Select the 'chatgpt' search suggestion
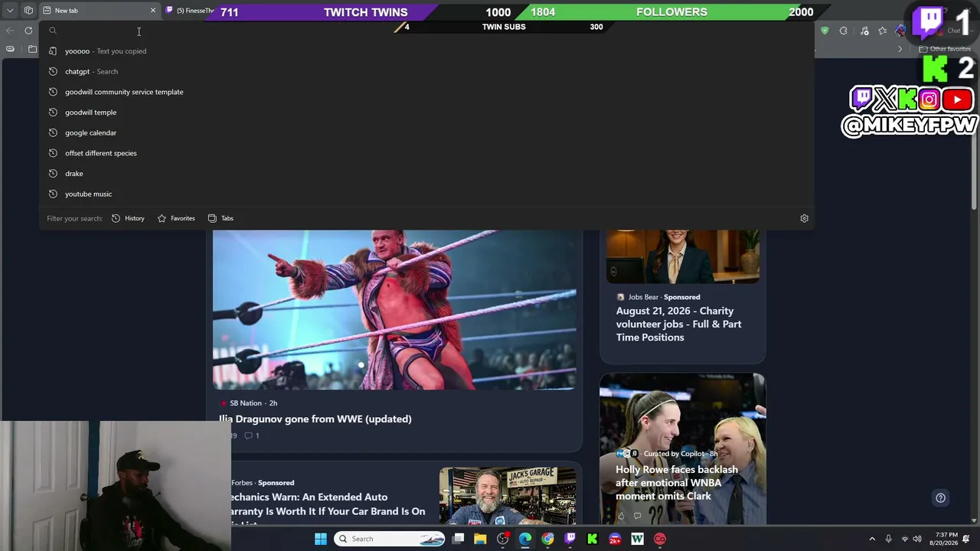 pos(426,71)
